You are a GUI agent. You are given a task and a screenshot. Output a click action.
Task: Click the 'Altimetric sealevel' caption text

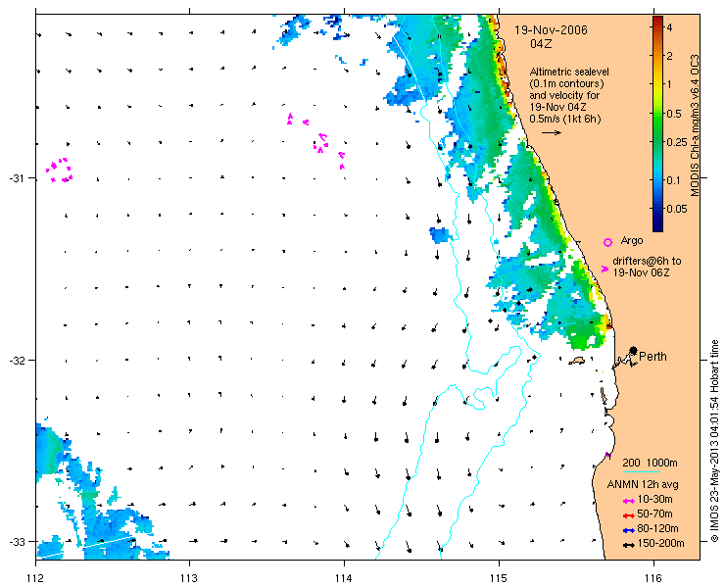pos(569,73)
